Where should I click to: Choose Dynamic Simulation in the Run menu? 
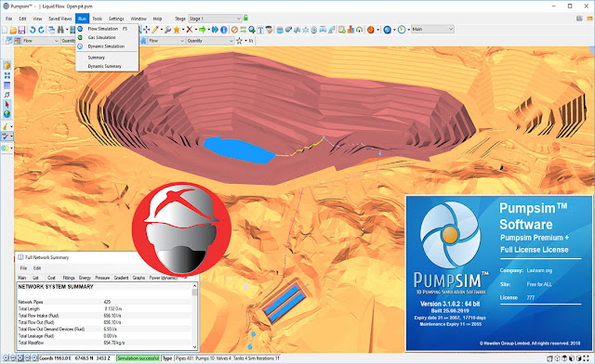(x=107, y=46)
